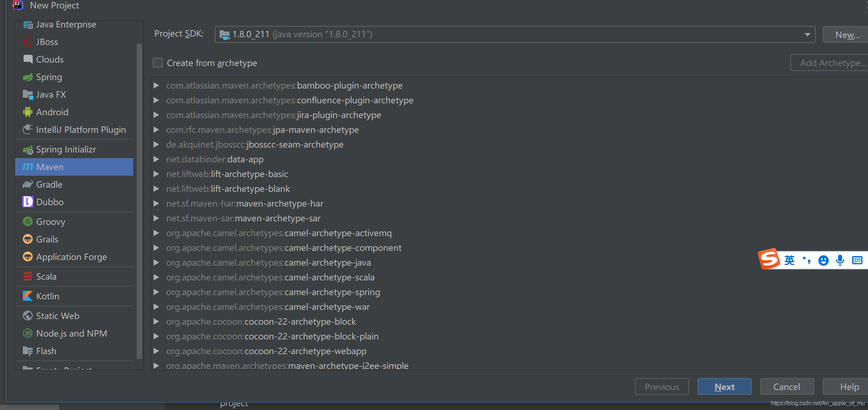Expand the net.databinder:data-app node
This screenshot has width=868, height=410.
click(156, 159)
